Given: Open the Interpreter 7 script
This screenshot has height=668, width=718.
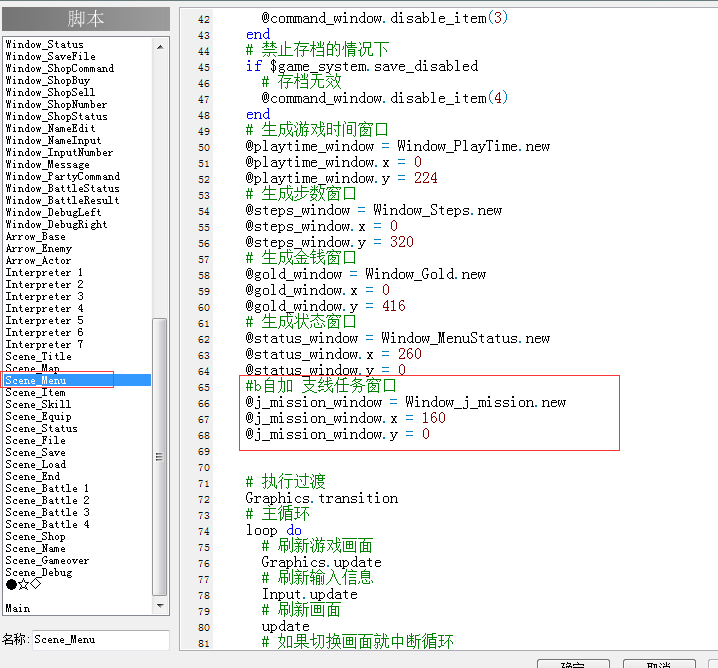Looking at the screenshot, I should click(x=44, y=344).
